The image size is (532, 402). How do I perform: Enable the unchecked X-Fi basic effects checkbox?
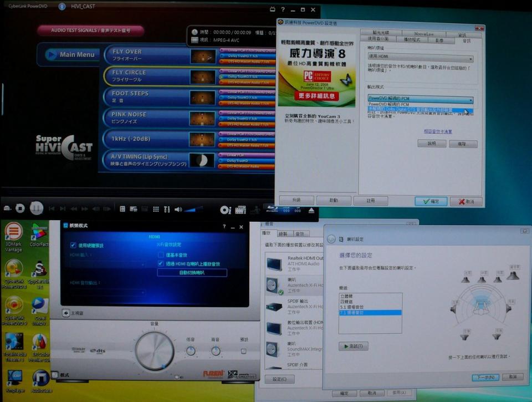[161, 255]
